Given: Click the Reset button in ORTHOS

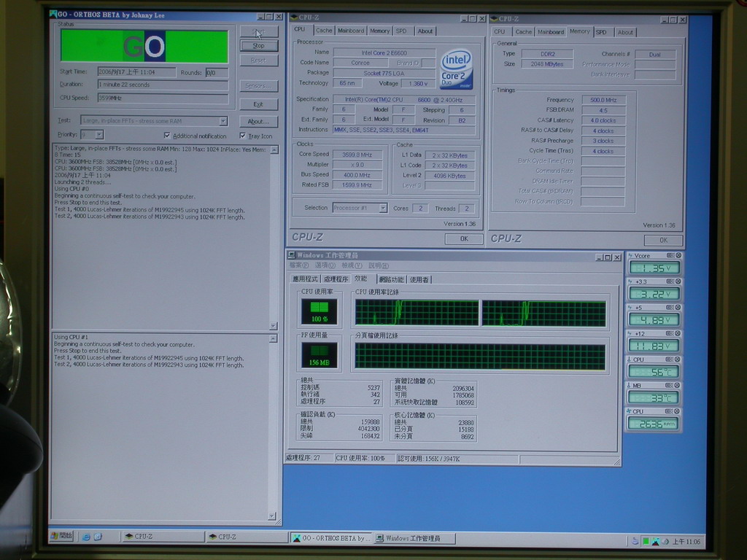Looking at the screenshot, I should 259,61.
